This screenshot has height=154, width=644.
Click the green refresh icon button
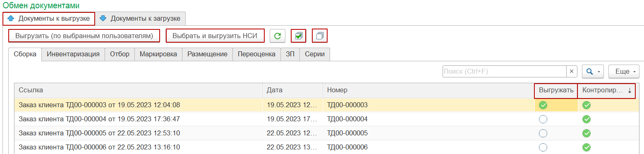pos(278,36)
